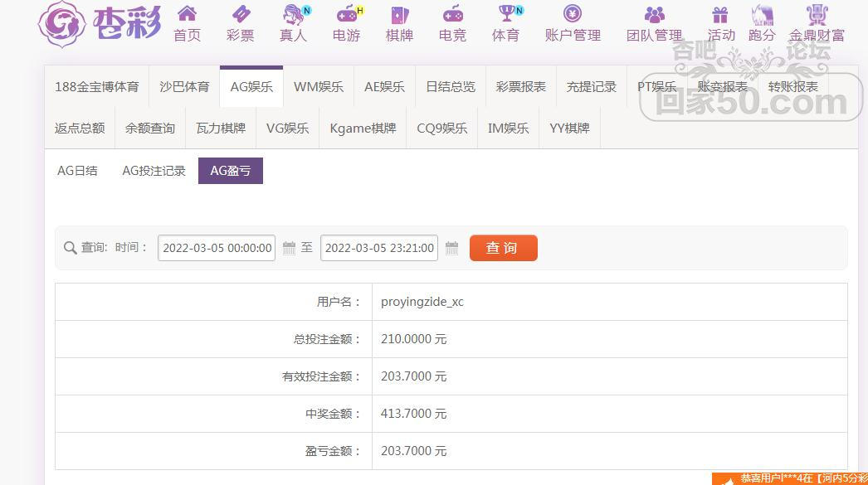Viewport: 868px width, 485px height.
Task: Open the playing cards icon above 棋牌
Action: coord(399,14)
